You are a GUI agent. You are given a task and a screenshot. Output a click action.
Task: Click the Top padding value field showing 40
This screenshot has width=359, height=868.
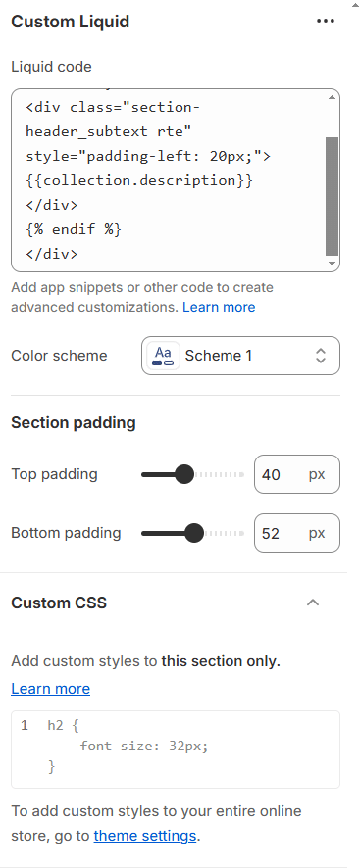pyautogui.click(x=297, y=474)
